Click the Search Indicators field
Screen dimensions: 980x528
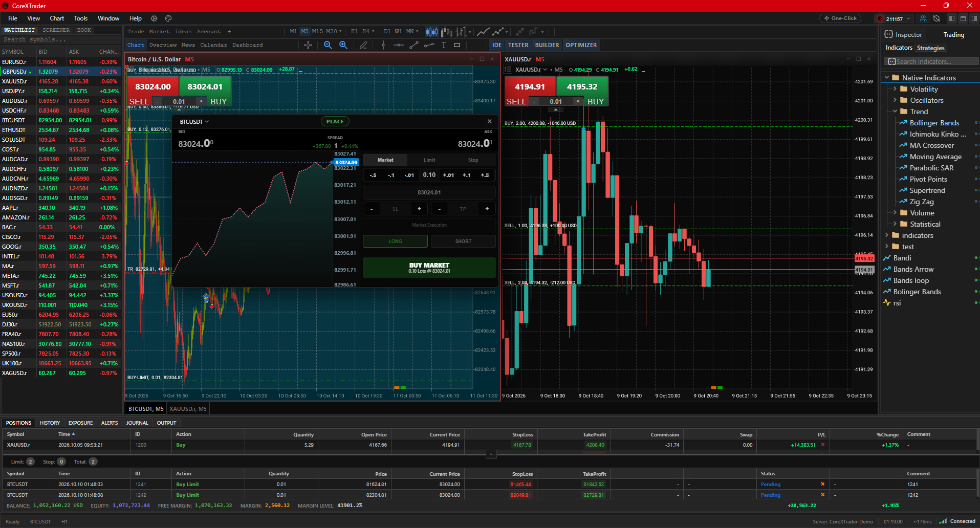931,61
